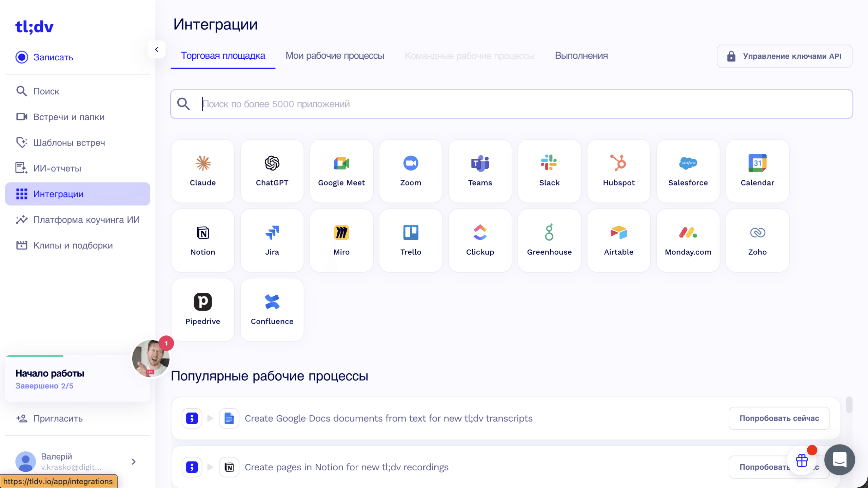Select the Greenhouse integration
Viewport: 868px width, 488px height.
tap(549, 240)
